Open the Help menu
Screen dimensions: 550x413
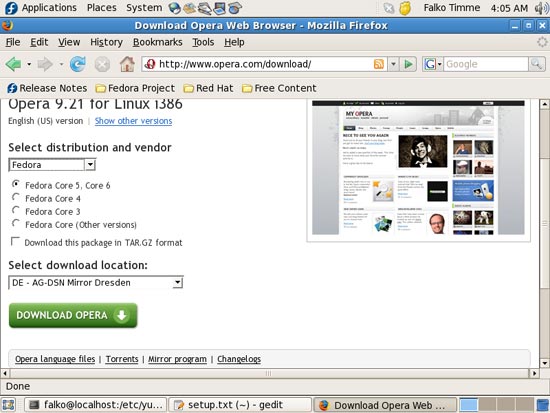pos(234,42)
